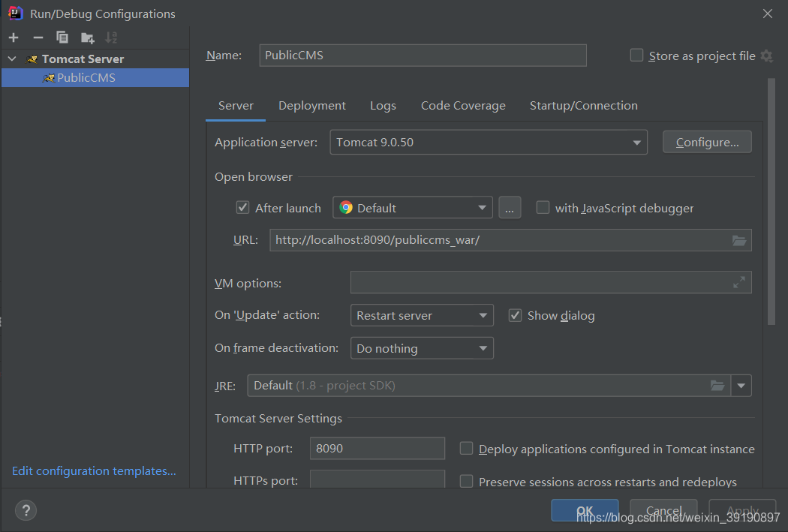Toggle Show dialog checkbox
The width and height of the screenshot is (788, 532).
pyautogui.click(x=515, y=315)
